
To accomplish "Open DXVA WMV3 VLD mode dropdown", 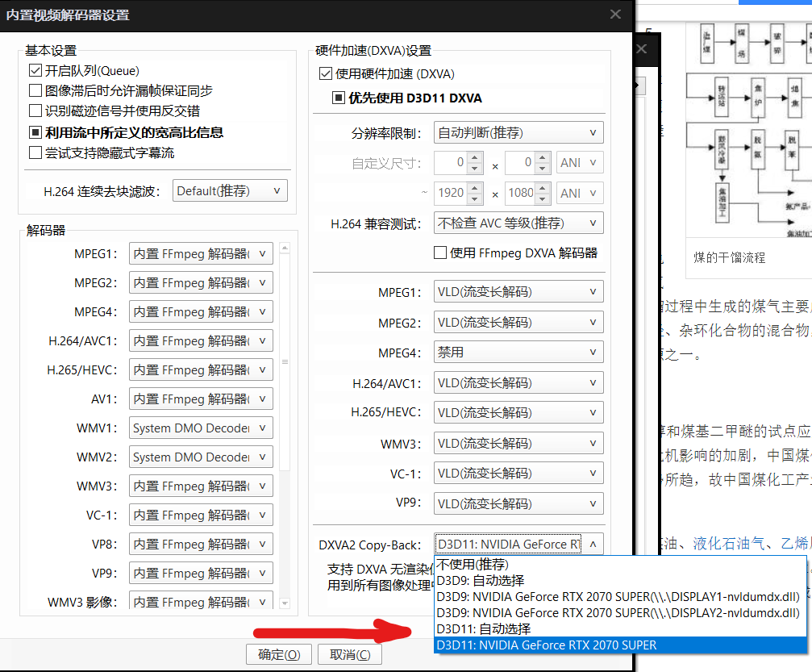I will [x=518, y=443].
